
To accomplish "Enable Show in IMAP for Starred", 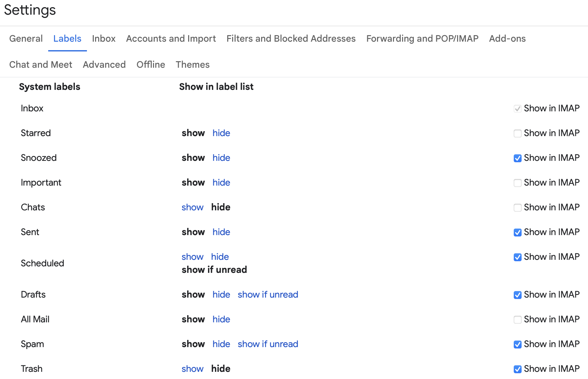I will click(x=518, y=133).
